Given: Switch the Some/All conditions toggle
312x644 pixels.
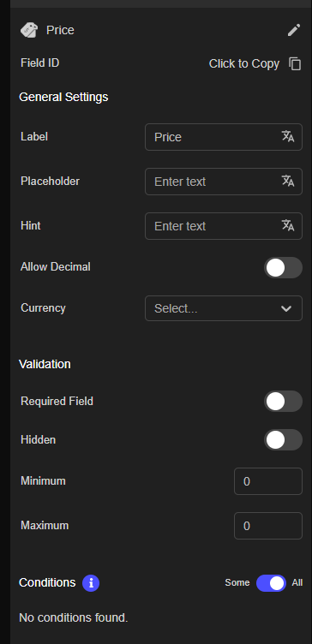Looking at the screenshot, I should click(272, 583).
